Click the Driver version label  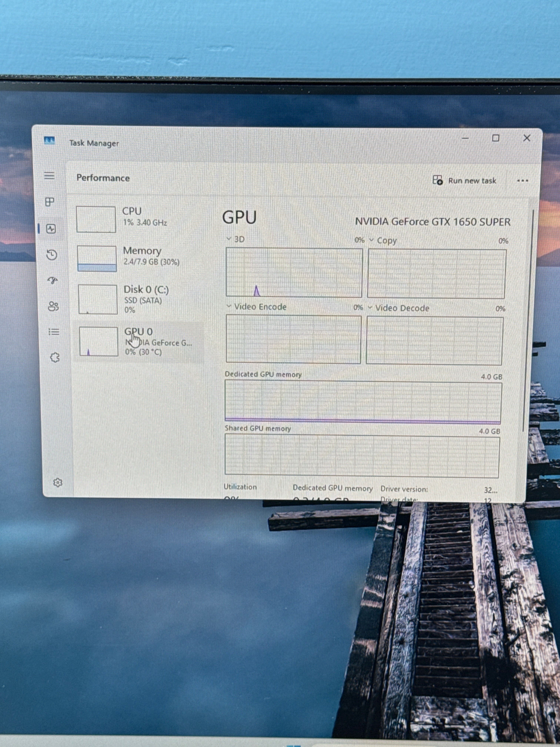coord(404,489)
